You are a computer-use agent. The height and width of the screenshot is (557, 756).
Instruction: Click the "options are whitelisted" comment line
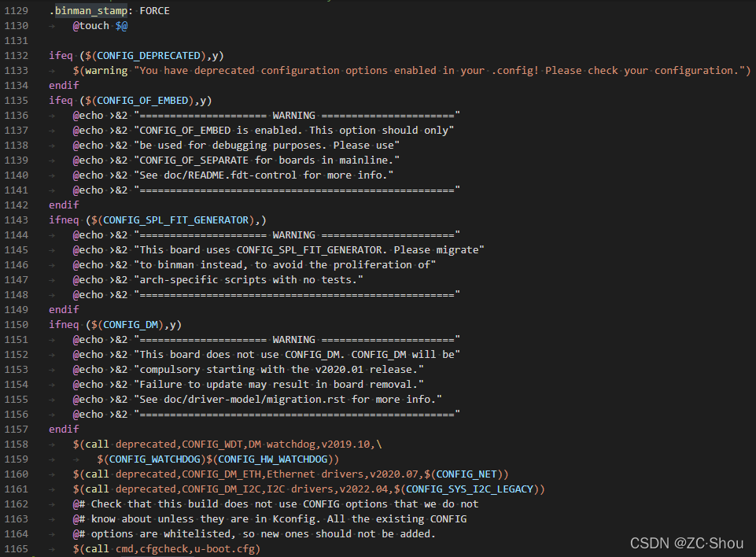tap(254, 534)
